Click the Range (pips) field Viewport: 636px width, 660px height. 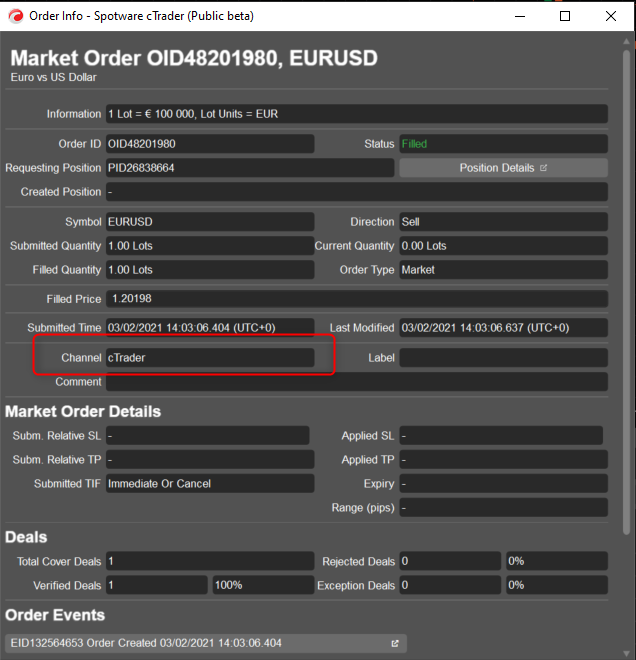point(503,508)
